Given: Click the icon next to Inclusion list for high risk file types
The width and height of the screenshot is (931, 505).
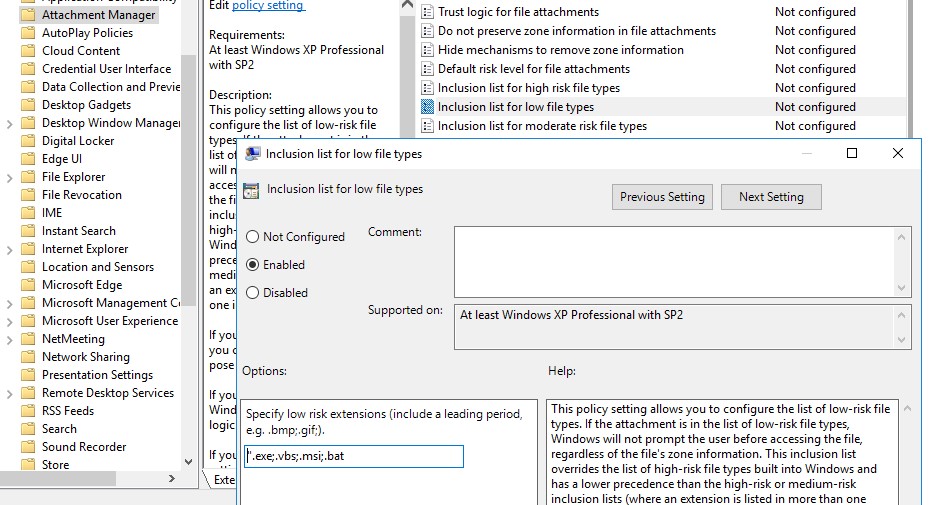Looking at the screenshot, I should tap(427, 88).
